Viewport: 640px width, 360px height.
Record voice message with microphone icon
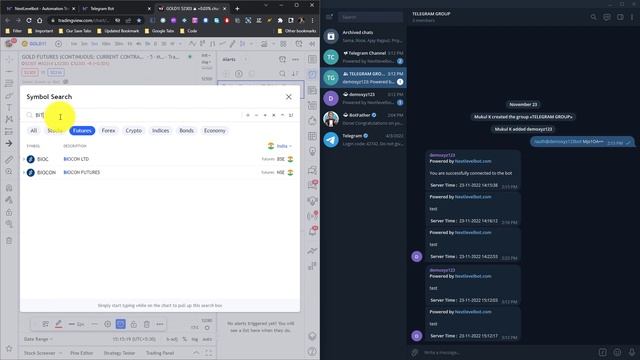click(x=632, y=352)
